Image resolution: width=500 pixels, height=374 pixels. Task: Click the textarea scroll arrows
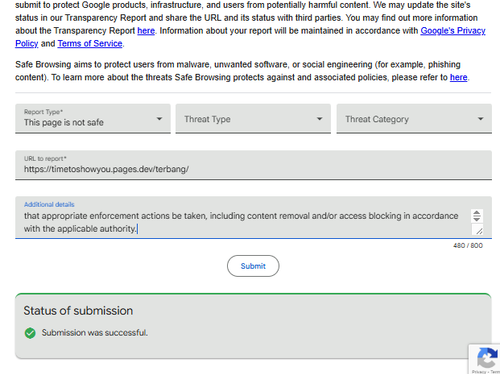point(477,216)
